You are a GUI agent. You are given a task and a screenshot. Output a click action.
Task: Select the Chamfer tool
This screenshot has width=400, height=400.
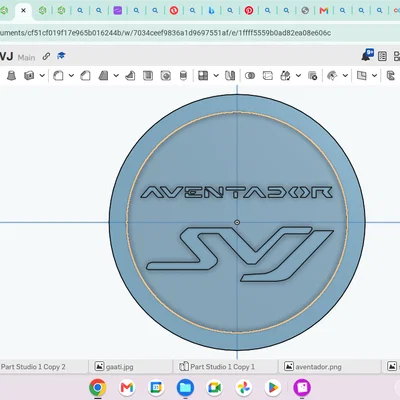[85, 76]
